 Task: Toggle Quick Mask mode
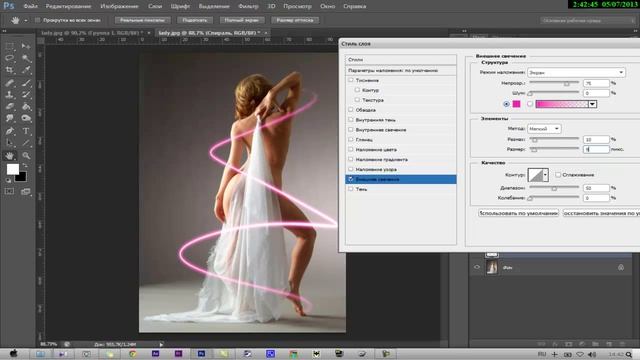(9, 191)
